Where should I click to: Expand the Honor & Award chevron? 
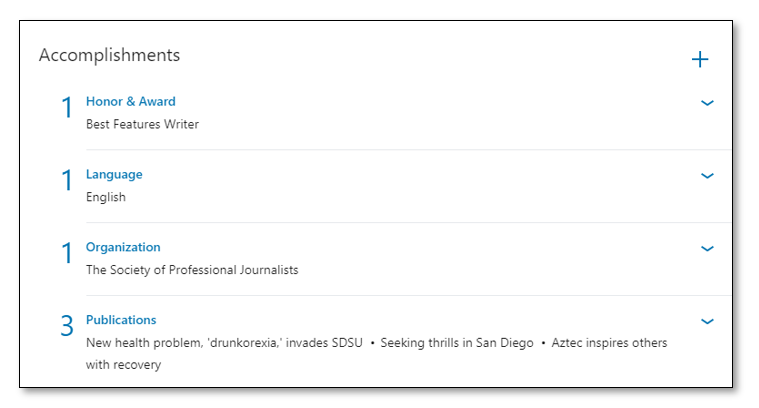tap(707, 103)
